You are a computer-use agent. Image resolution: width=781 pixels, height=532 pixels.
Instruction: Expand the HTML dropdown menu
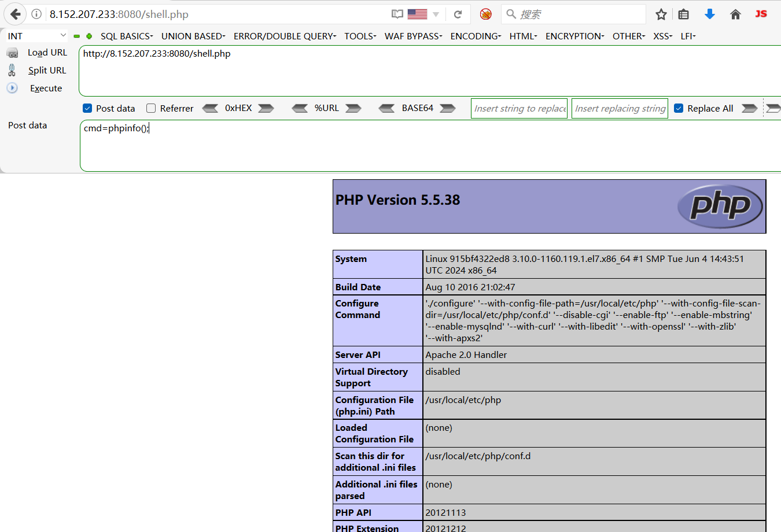pos(523,36)
